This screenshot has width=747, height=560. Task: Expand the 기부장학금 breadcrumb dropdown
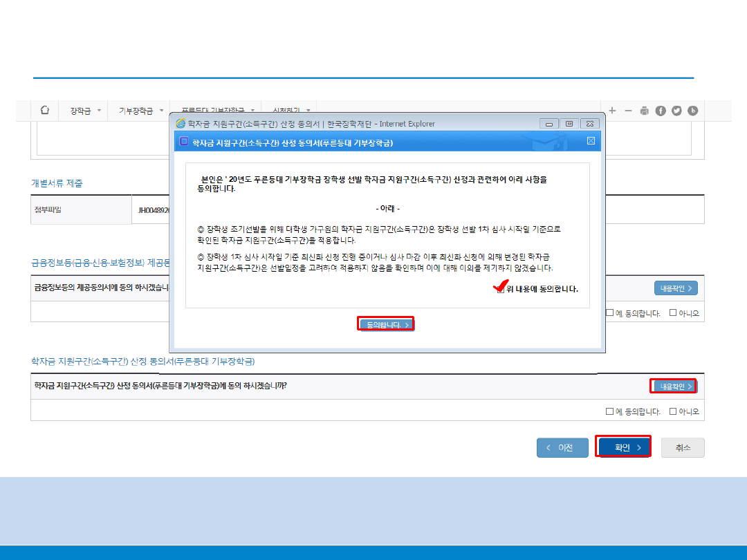tap(161, 111)
